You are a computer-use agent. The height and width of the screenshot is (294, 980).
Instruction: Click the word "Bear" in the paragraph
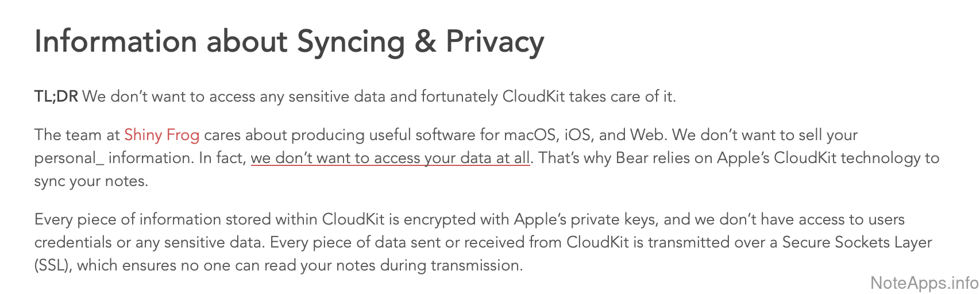(631, 158)
